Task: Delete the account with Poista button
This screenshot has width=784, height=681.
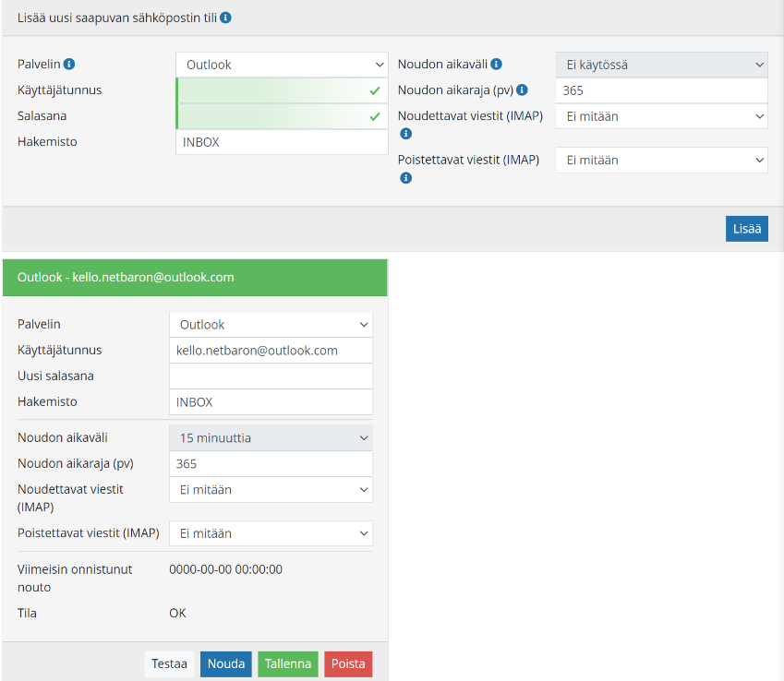Action: [348, 663]
